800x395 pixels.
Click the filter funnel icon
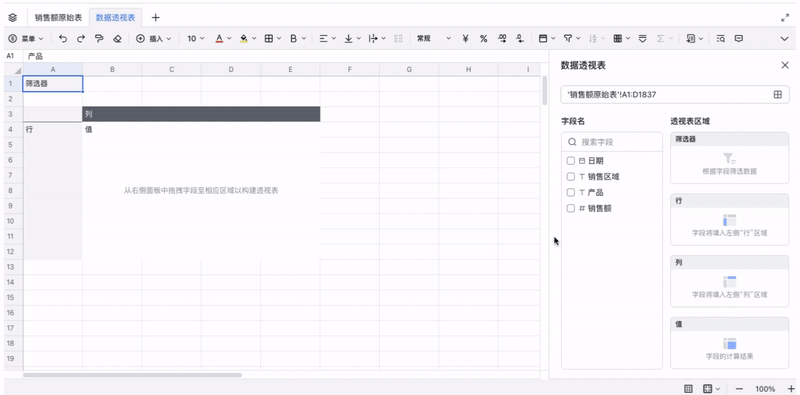567,38
